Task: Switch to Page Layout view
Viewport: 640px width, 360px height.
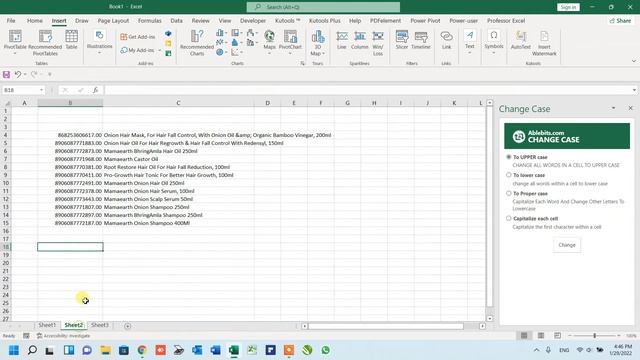Action: [541, 336]
